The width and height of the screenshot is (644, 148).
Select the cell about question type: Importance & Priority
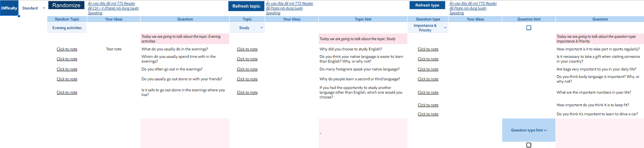[600, 39]
